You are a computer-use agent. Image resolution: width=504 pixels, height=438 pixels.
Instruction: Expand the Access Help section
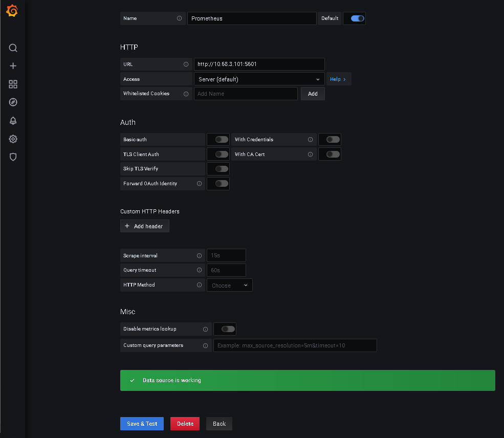pos(338,79)
